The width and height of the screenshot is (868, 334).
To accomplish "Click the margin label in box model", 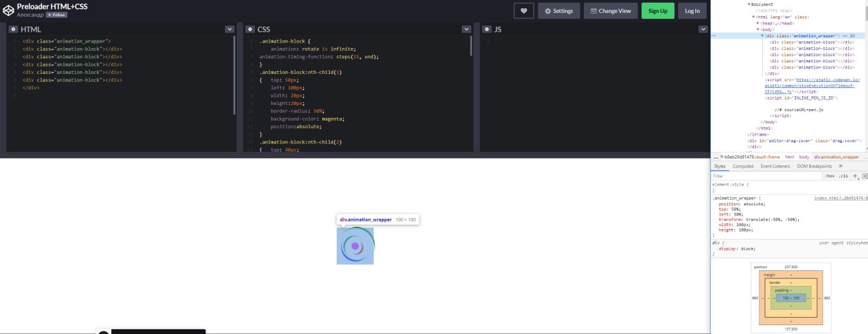I will coord(769,274).
